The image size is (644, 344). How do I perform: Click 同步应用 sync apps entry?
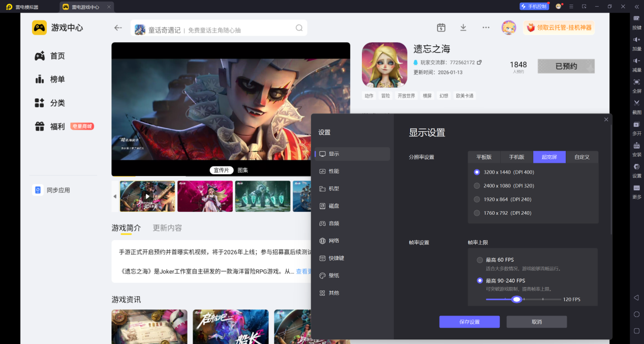[51, 190]
